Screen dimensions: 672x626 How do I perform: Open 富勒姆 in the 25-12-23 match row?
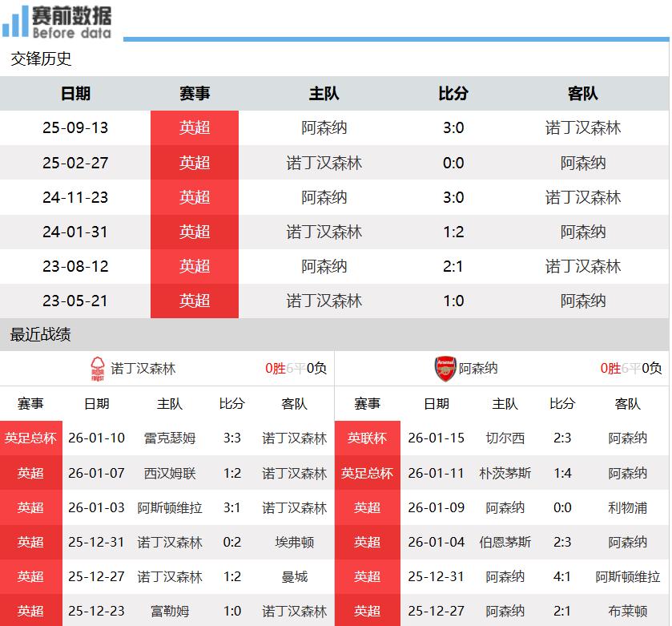click(169, 612)
